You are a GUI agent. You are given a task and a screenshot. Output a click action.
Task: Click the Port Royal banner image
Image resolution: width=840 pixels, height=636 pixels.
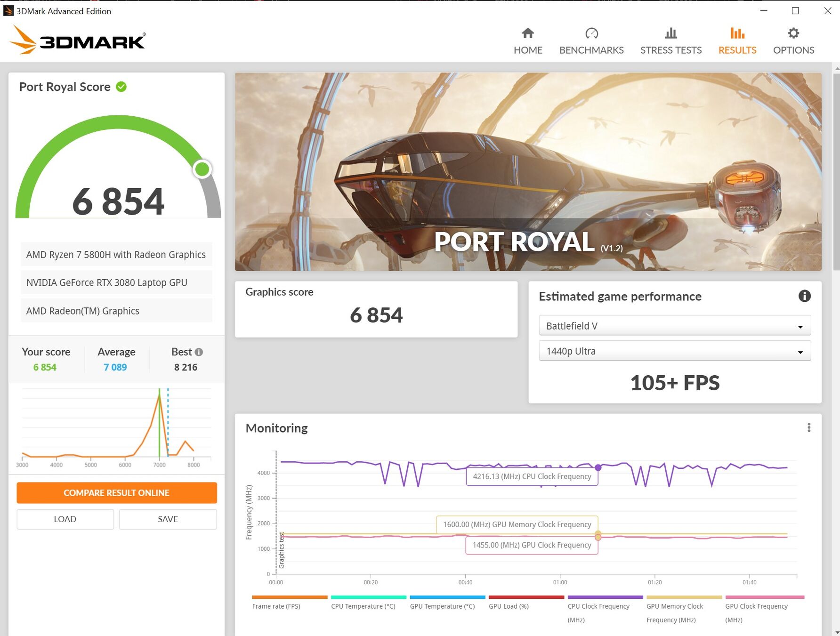(528, 171)
